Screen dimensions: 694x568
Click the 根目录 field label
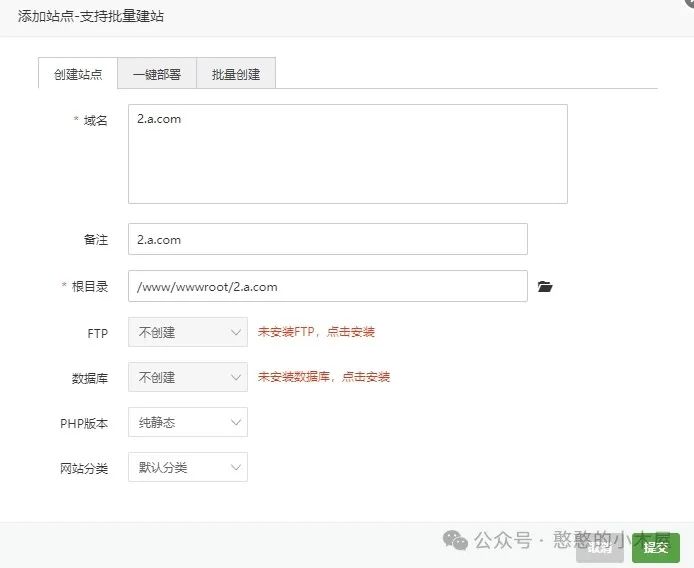(x=89, y=286)
